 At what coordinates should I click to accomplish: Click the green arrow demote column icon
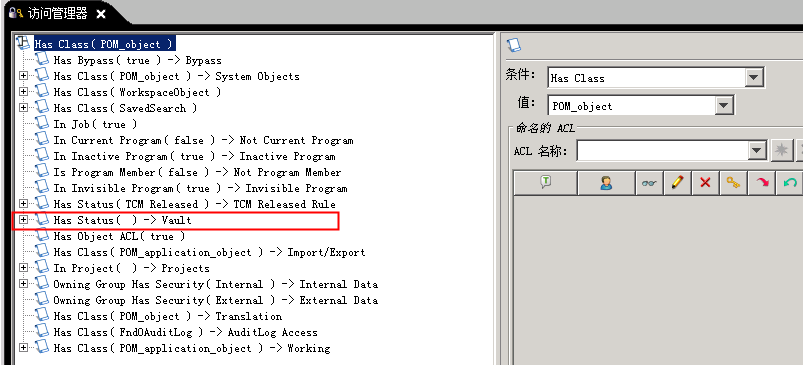790,183
